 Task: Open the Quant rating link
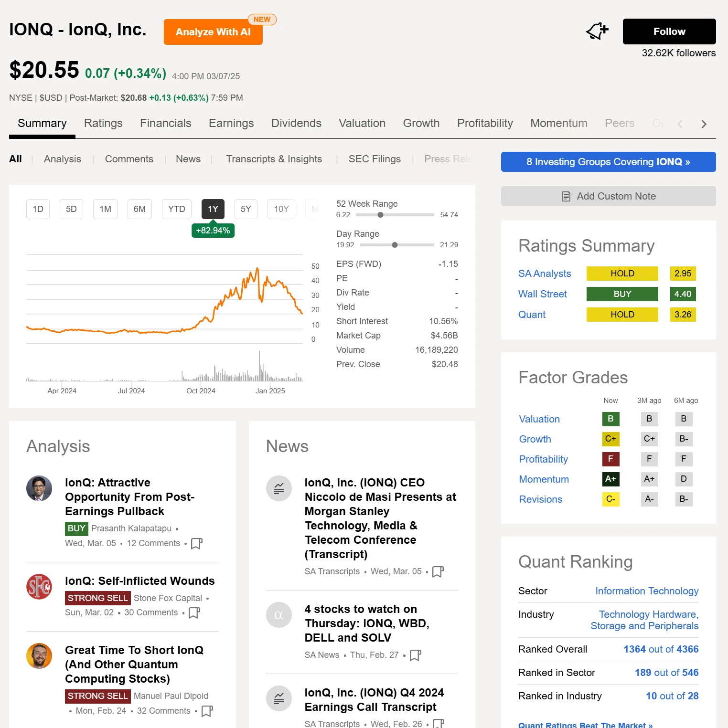click(532, 315)
